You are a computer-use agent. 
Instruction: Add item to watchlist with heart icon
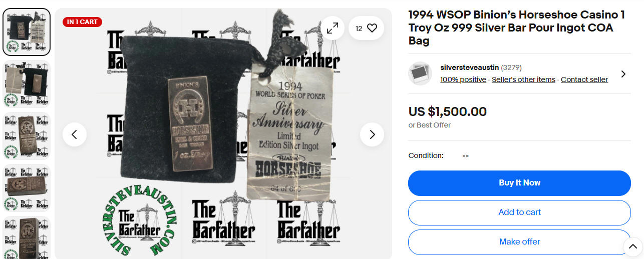366,28
